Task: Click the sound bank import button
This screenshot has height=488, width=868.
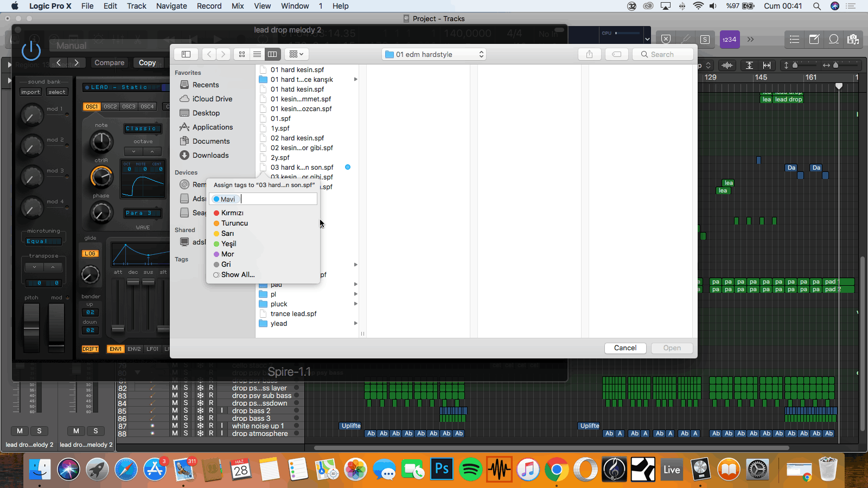Action: point(30,92)
